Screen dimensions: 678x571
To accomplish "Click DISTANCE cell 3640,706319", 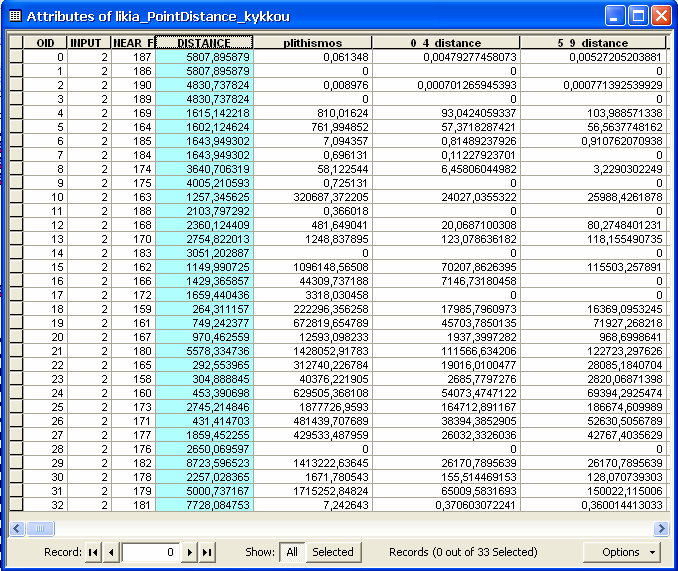I will click(204, 169).
